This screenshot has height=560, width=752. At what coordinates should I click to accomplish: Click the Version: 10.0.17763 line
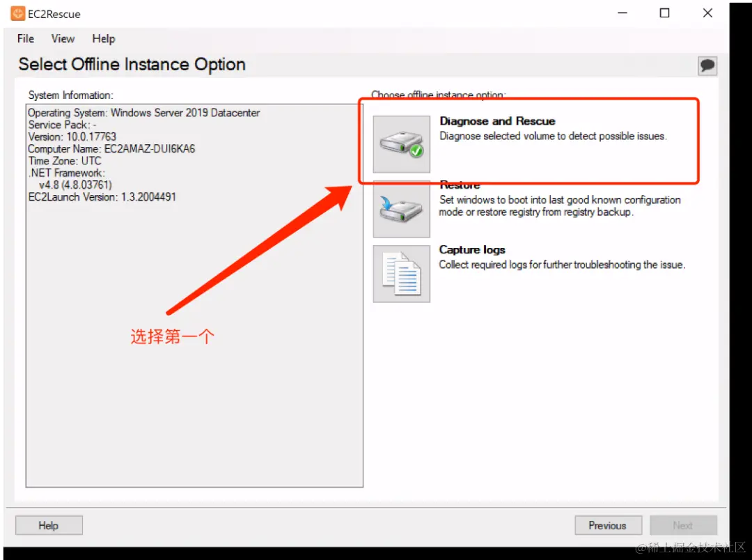[x=72, y=137]
